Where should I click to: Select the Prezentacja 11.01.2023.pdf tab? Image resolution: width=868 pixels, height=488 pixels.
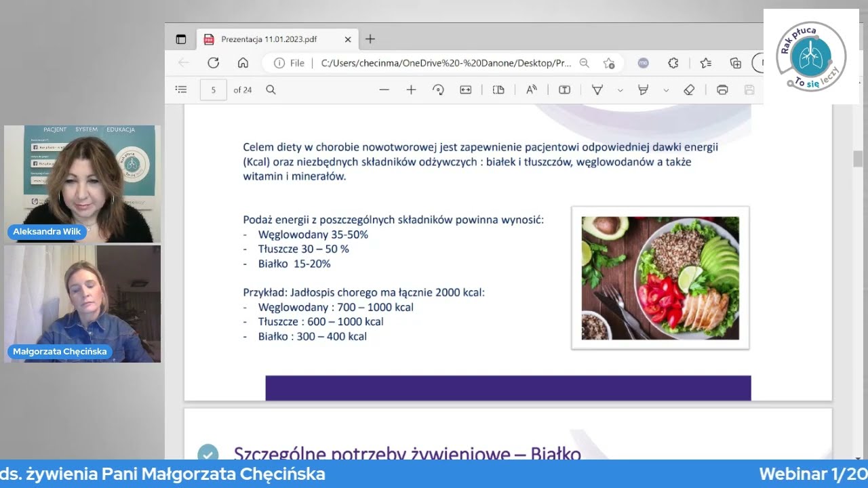[x=277, y=39]
